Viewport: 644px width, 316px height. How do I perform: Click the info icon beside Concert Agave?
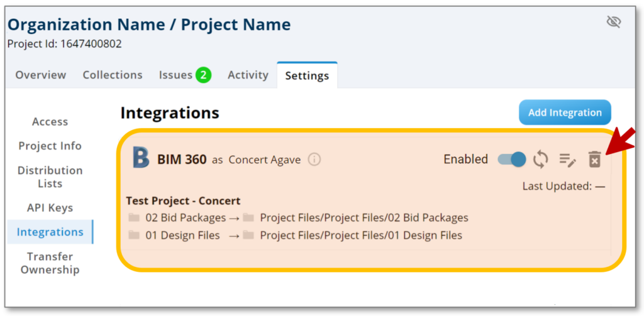click(x=314, y=160)
